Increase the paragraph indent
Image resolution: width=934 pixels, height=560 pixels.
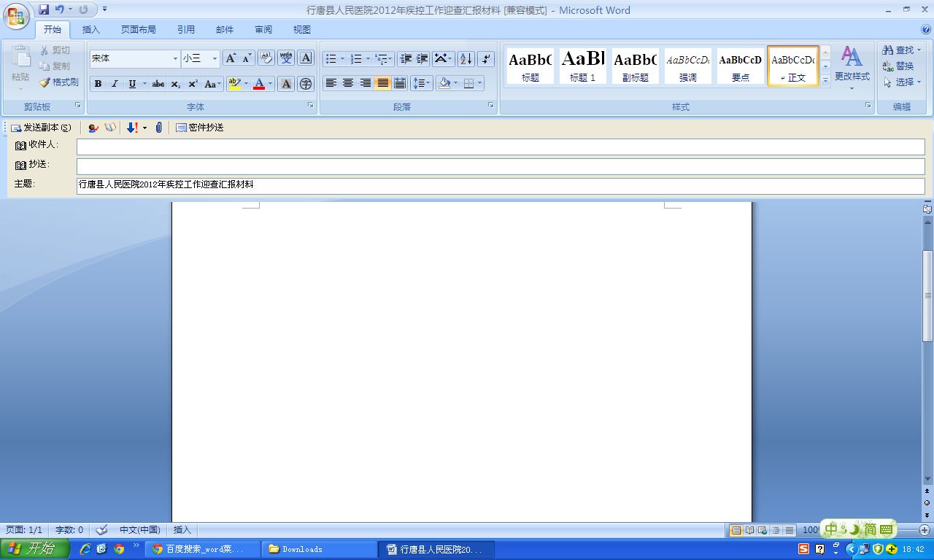pyautogui.click(x=422, y=58)
